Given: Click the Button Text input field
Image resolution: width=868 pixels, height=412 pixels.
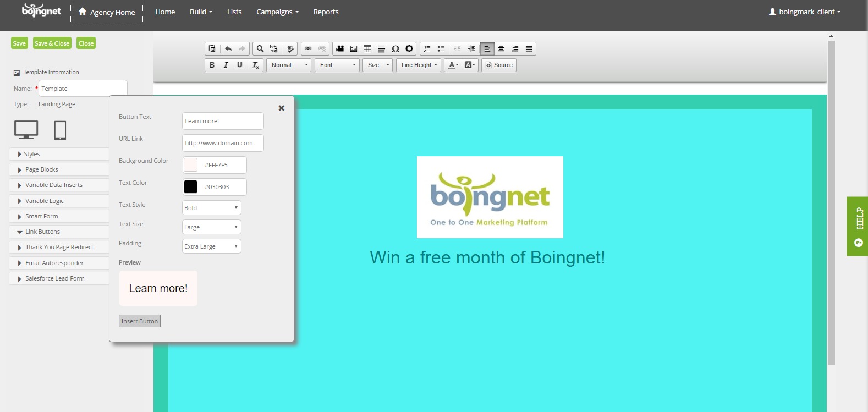Looking at the screenshot, I should click(223, 121).
